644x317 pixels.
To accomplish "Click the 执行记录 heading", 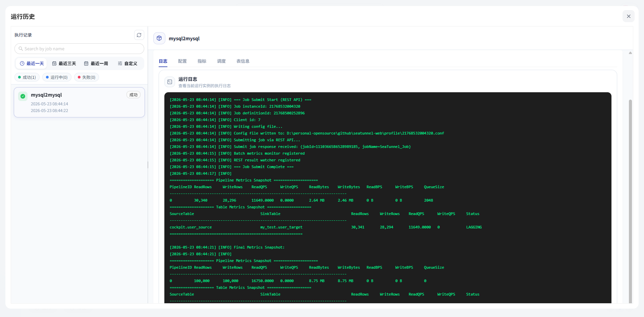I will coord(23,35).
